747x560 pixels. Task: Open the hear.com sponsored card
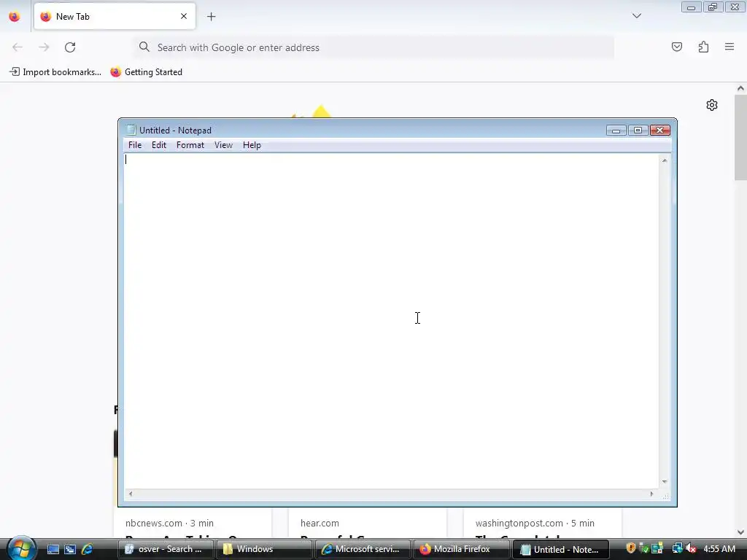tap(368, 523)
